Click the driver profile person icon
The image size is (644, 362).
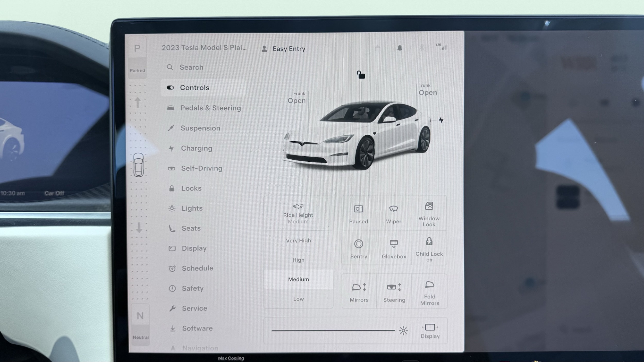coord(264,49)
